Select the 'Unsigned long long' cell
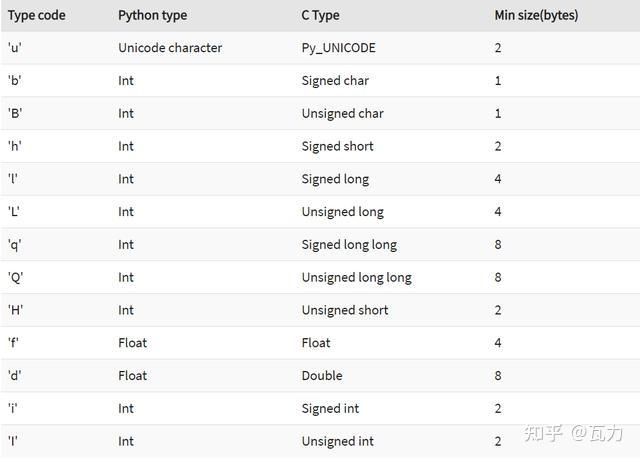 356,277
